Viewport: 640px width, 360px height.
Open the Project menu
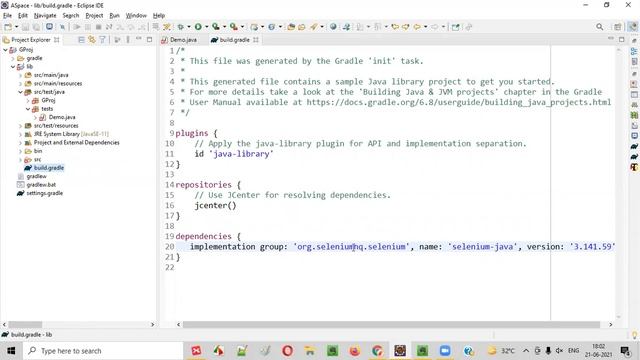coord(94,16)
